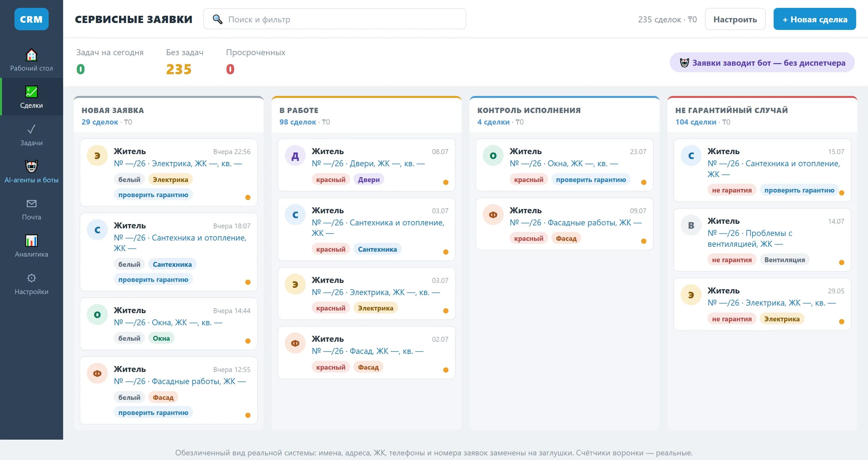868x460 pixels.
Task: Click проверить гарантию tag on 23.07 card
Action: pos(591,180)
